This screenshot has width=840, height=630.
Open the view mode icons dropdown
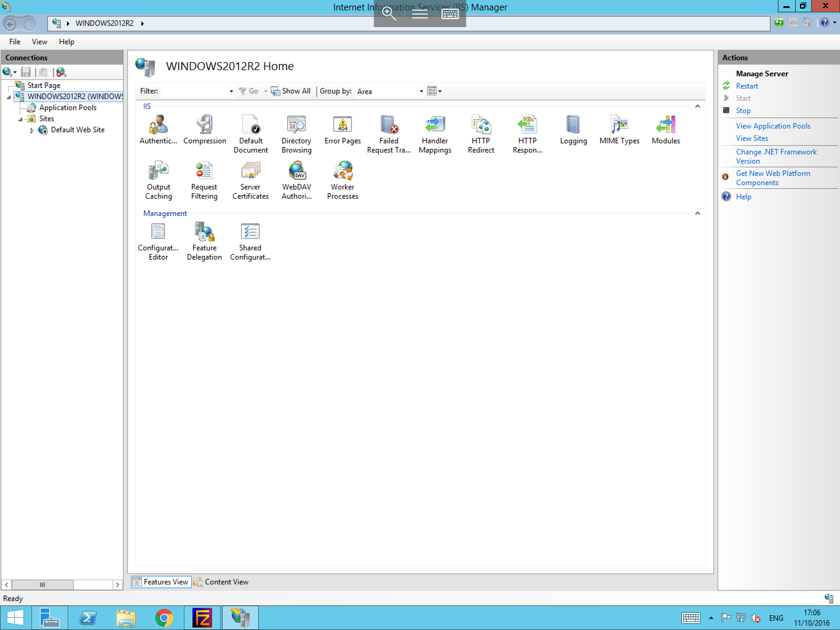[x=434, y=91]
